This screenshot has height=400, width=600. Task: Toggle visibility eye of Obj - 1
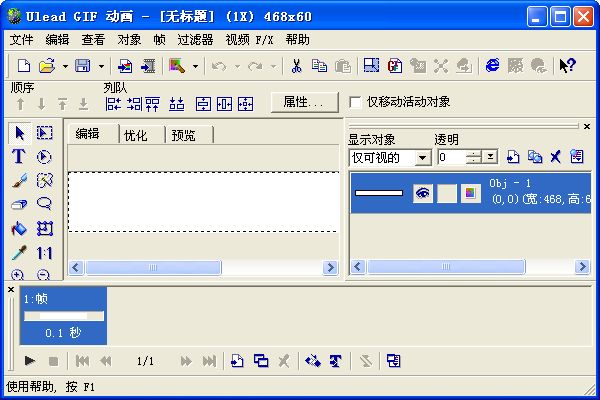(x=422, y=194)
